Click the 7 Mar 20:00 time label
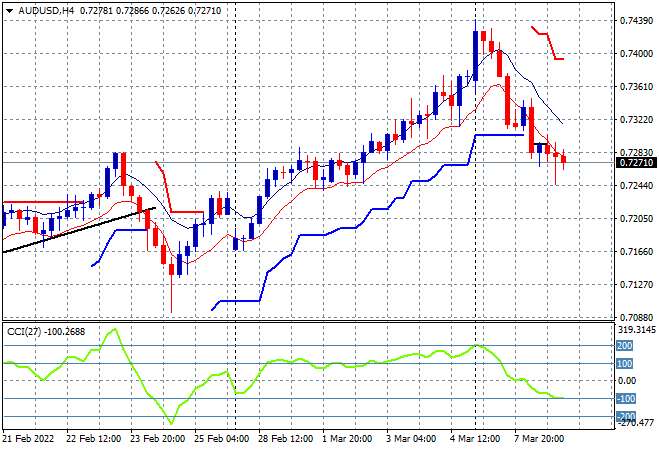Image resolution: width=660 pixels, height=450 pixels. (539, 439)
